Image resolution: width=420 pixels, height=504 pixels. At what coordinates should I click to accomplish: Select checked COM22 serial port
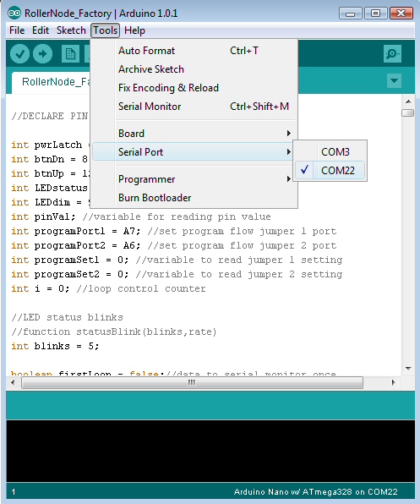click(x=330, y=170)
